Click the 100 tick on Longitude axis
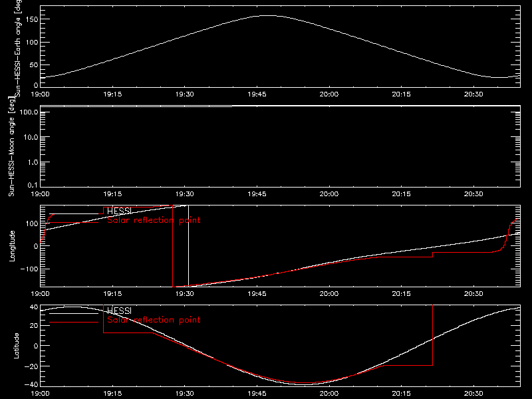This screenshot has height=399, width=532. coord(33,223)
